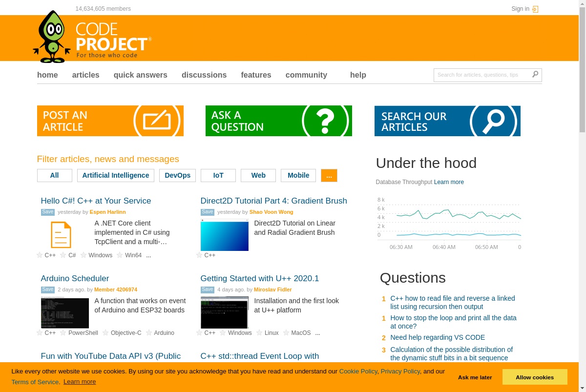Click the Arduino Scheduler terminal thumbnail
This screenshot has height=392, width=586.
(x=65, y=313)
